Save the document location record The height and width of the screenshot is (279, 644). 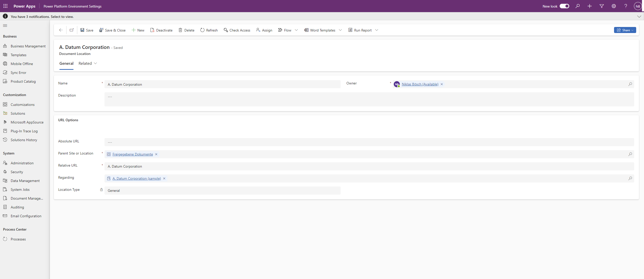pos(87,30)
